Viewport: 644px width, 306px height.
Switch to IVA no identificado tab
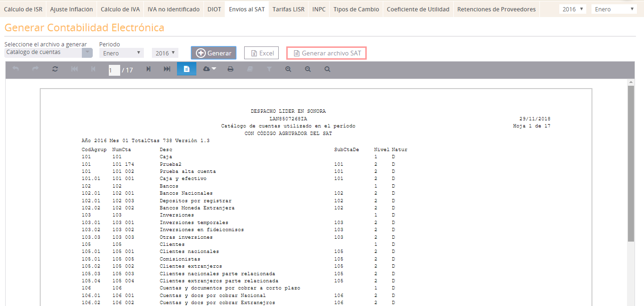[x=174, y=9]
